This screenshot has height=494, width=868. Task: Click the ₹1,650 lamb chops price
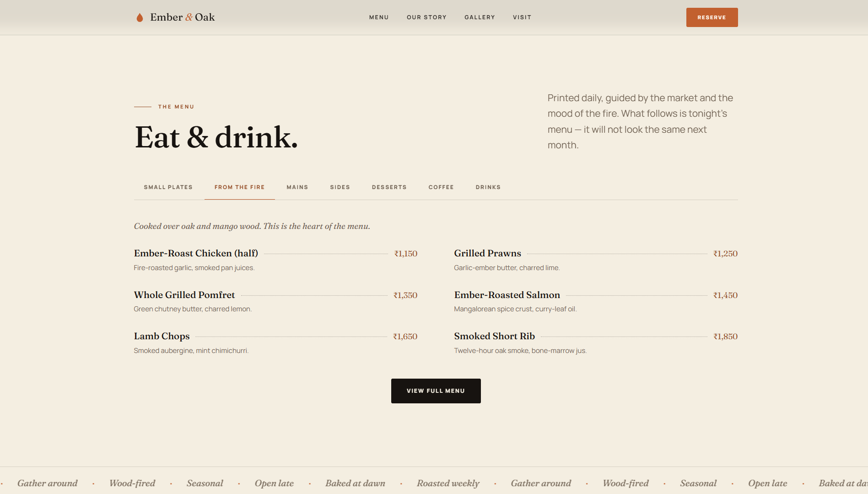[405, 337]
